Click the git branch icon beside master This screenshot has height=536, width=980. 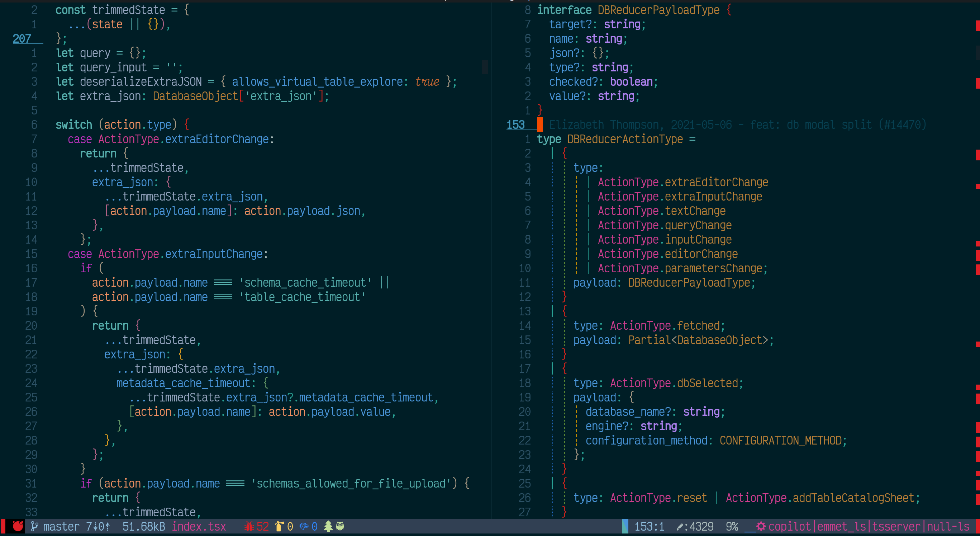pyautogui.click(x=34, y=526)
